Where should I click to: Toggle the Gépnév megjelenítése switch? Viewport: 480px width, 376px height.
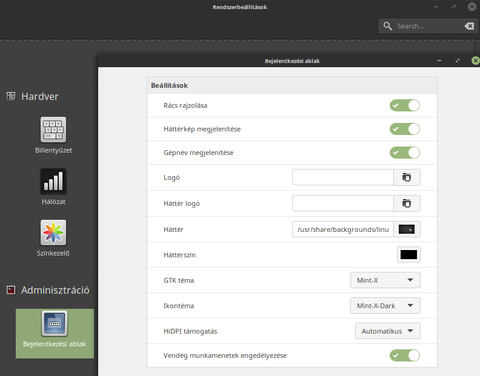405,153
